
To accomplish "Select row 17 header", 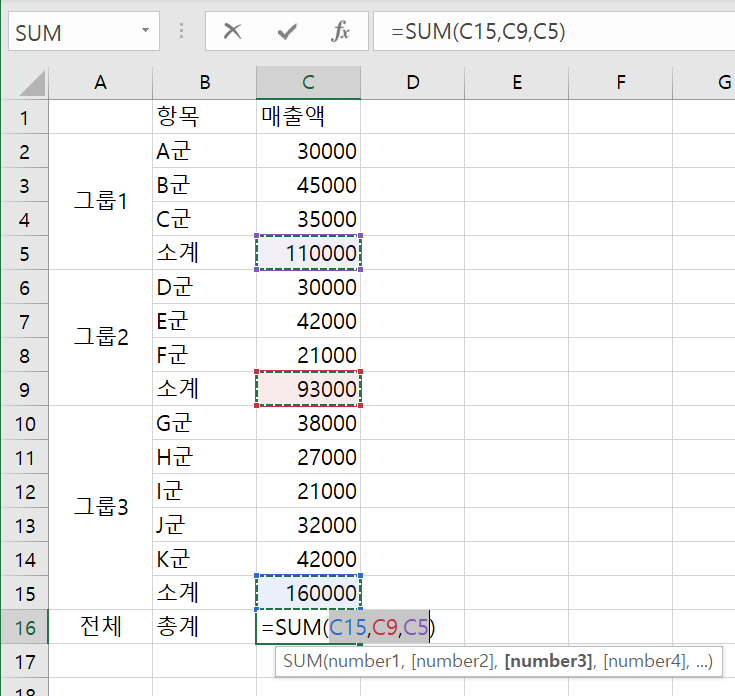I will coord(24,661).
